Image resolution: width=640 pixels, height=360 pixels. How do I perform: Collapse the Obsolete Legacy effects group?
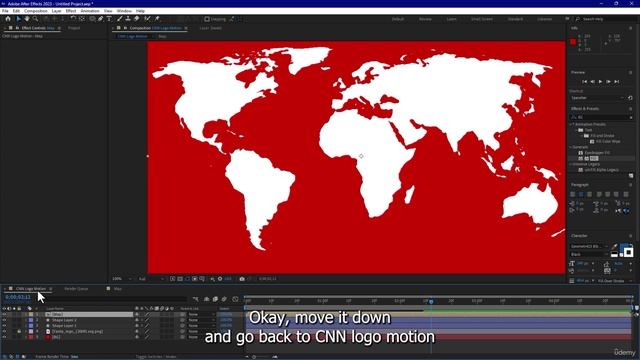tap(571, 164)
